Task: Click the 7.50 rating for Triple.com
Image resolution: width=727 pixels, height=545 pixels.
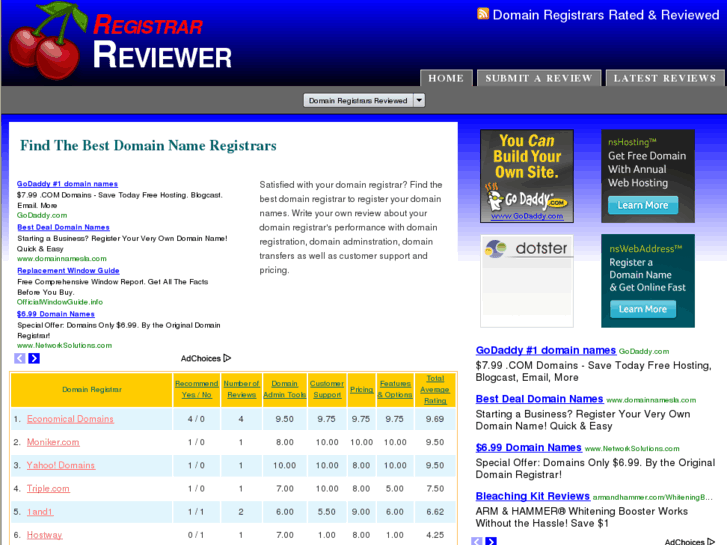Action: tap(435, 488)
